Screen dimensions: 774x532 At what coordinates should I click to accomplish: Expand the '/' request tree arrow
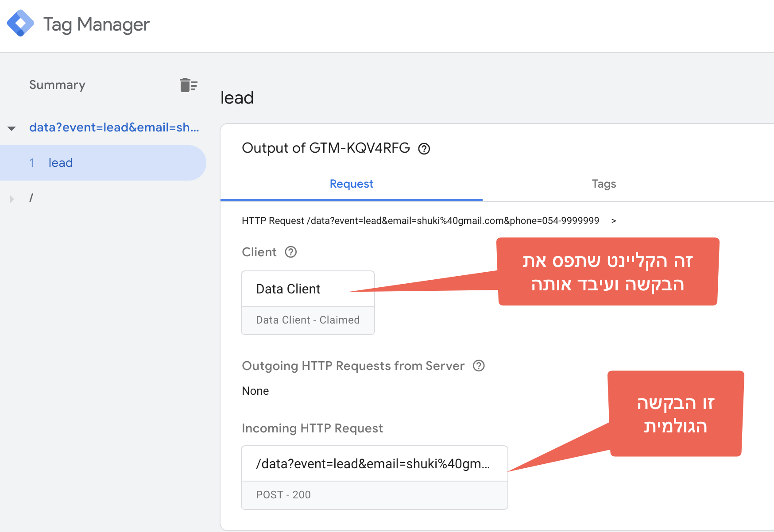12,199
